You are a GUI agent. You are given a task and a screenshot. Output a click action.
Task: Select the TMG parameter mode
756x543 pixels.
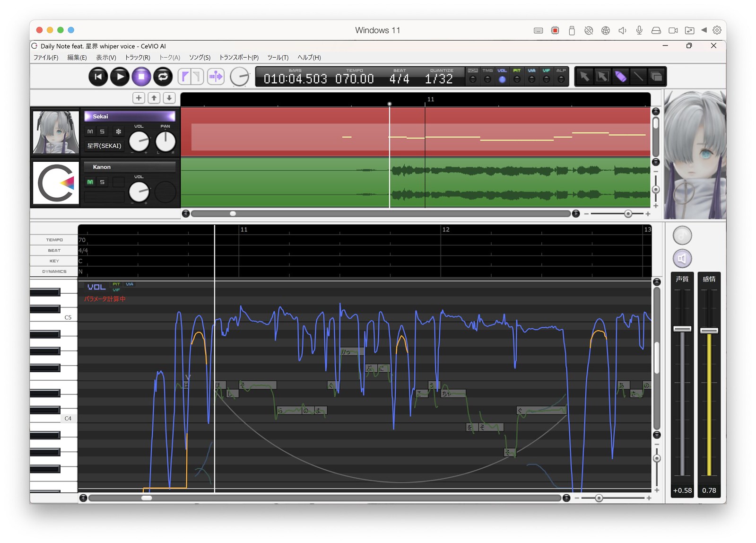click(x=487, y=76)
